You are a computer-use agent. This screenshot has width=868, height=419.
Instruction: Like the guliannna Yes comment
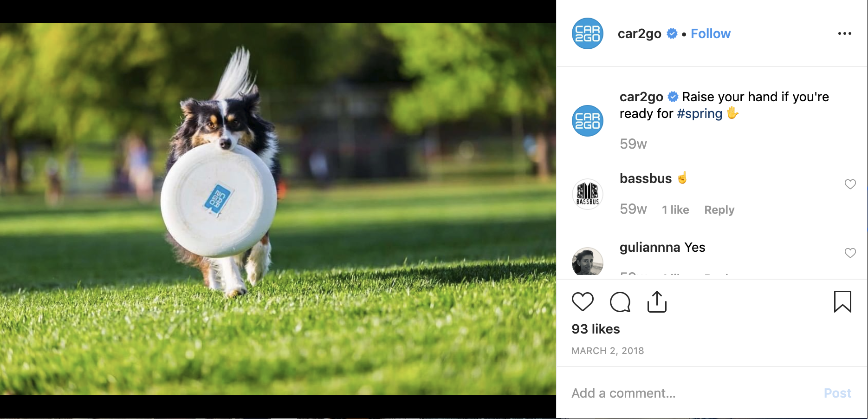850,253
